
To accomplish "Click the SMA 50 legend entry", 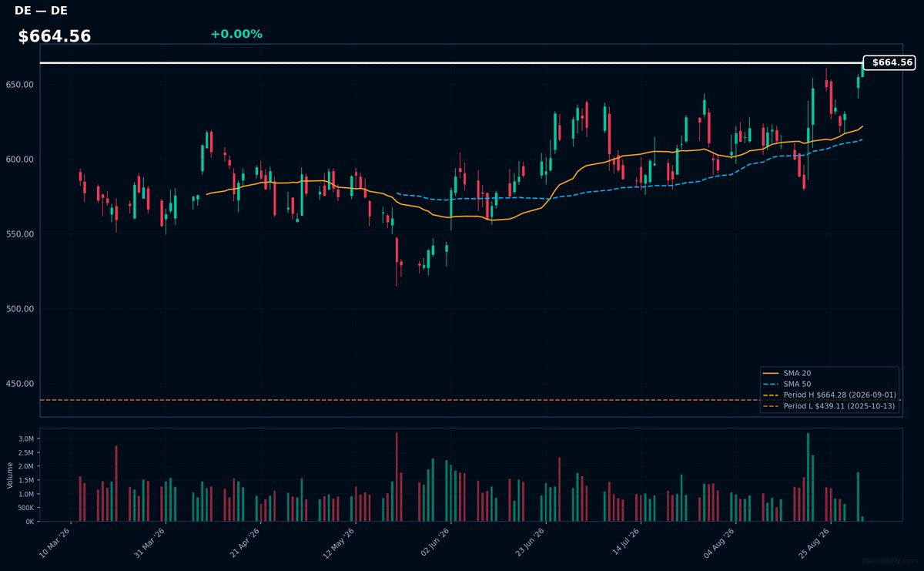I will 796,384.
